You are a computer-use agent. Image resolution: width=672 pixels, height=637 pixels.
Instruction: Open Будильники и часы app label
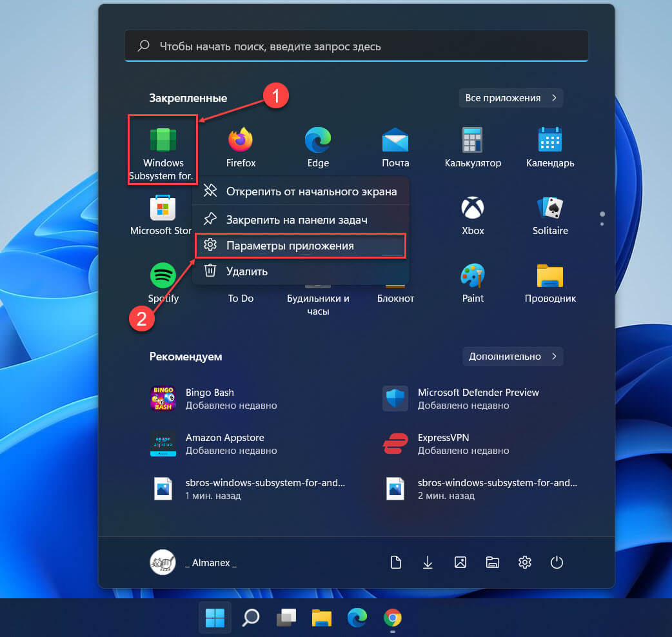tap(318, 304)
